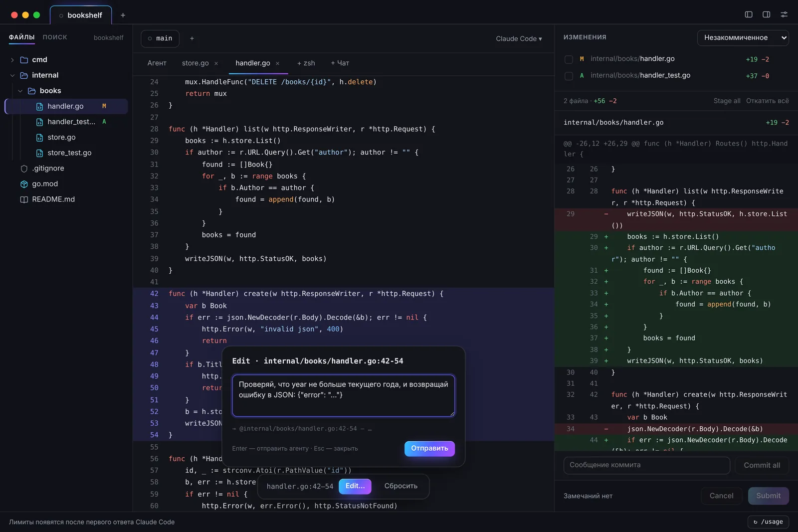Open the Claude Code dropdown
Image resolution: width=798 pixels, height=532 pixels.
point(519,38)
